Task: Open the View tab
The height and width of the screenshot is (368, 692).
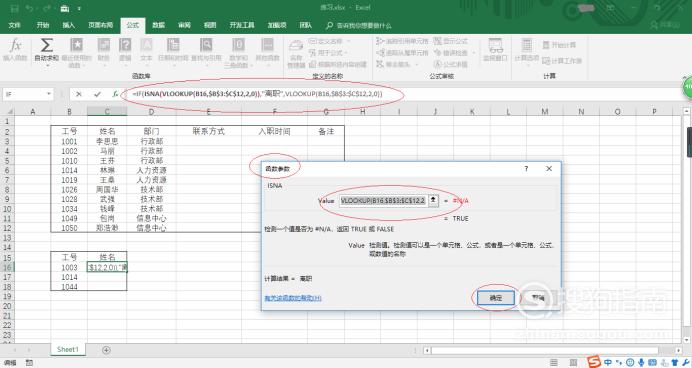Action: coord(210,25)
